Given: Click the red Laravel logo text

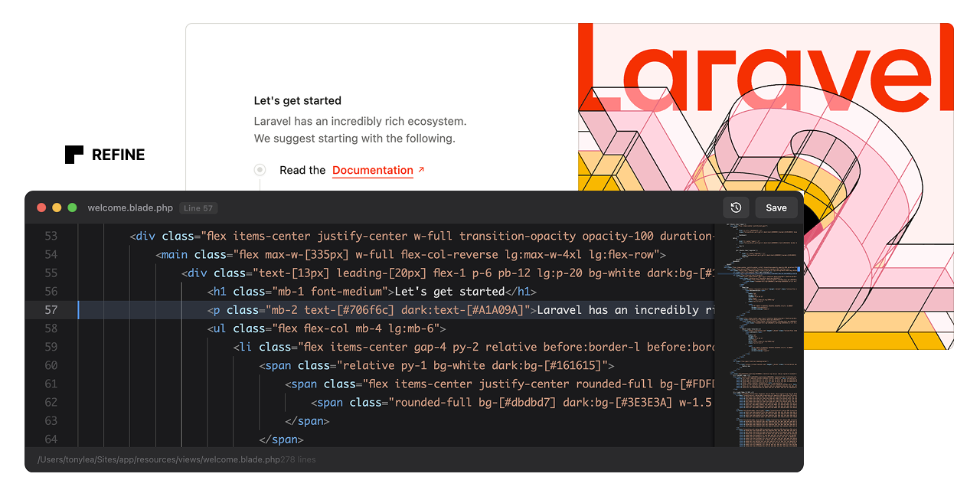Looking at the screenshot, I should [x=766, y=69].
